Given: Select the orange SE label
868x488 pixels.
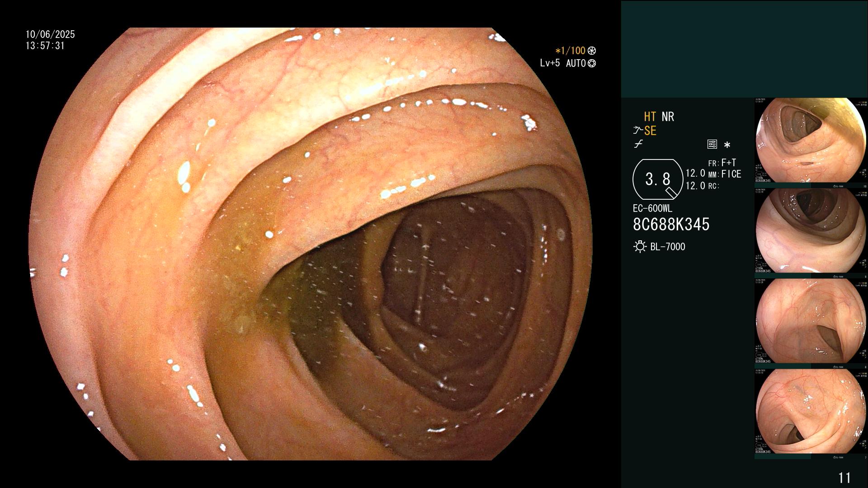Looking at the screenshot, I should pyautogui.click(x=650, y=131).
